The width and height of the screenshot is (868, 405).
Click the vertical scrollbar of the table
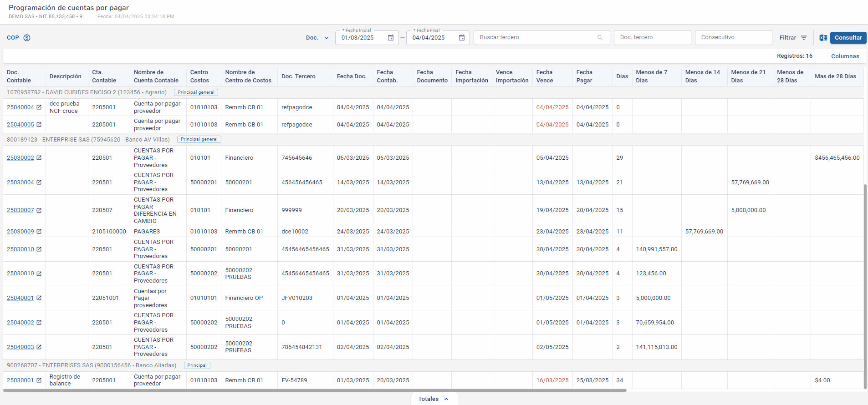(865, 287)
